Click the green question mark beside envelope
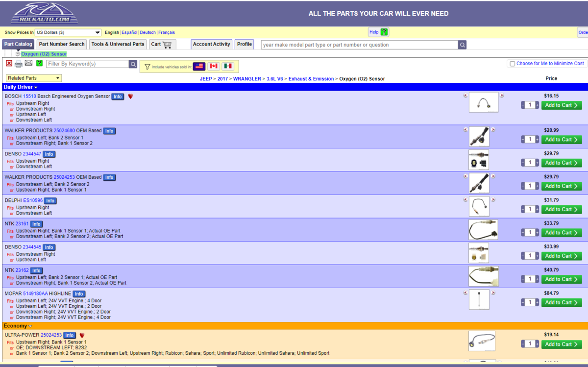Viewport: 588px width, 367px height. (39, 63)
